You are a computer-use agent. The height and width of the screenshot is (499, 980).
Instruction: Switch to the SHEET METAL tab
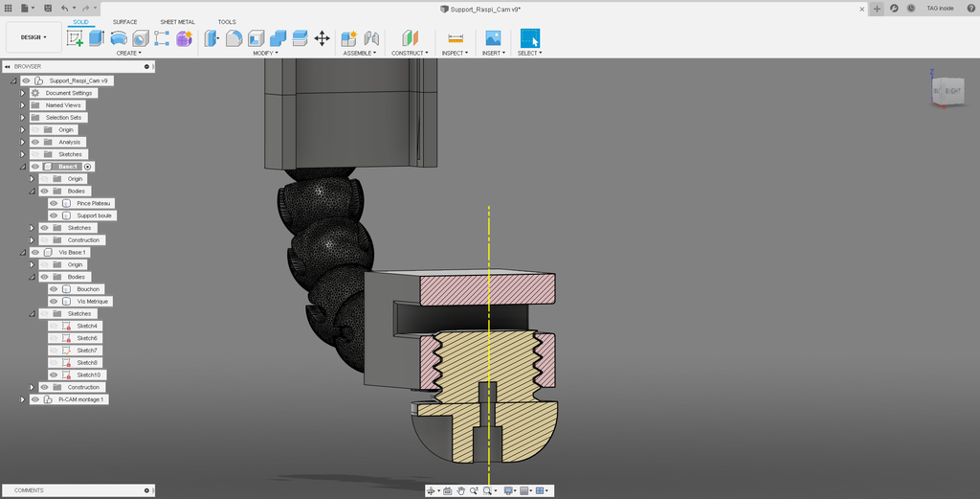[177, 21]
